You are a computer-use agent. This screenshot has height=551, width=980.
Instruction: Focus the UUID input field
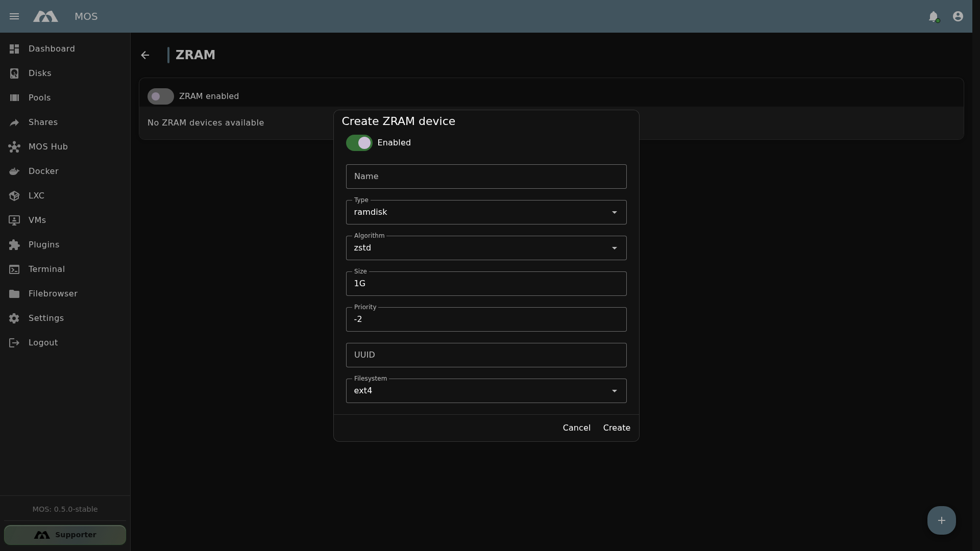(x=486, y=355)
